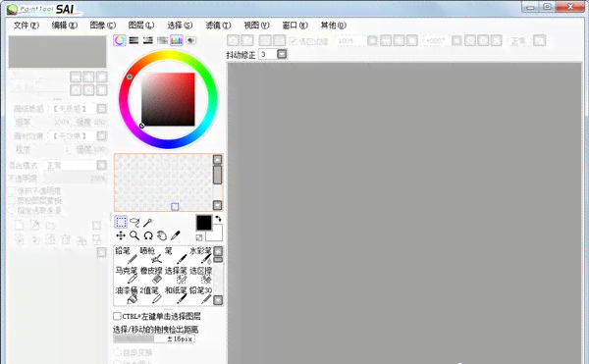Select the rectangular selection tool
Image resolution: width=589 pixels, height=364 pixels.
[x=121, y=222]
